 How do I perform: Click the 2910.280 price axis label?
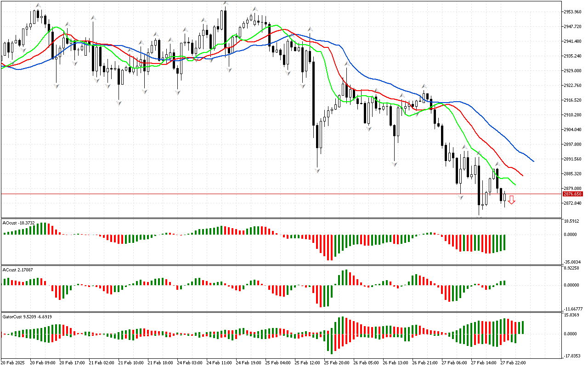point(573,115)
